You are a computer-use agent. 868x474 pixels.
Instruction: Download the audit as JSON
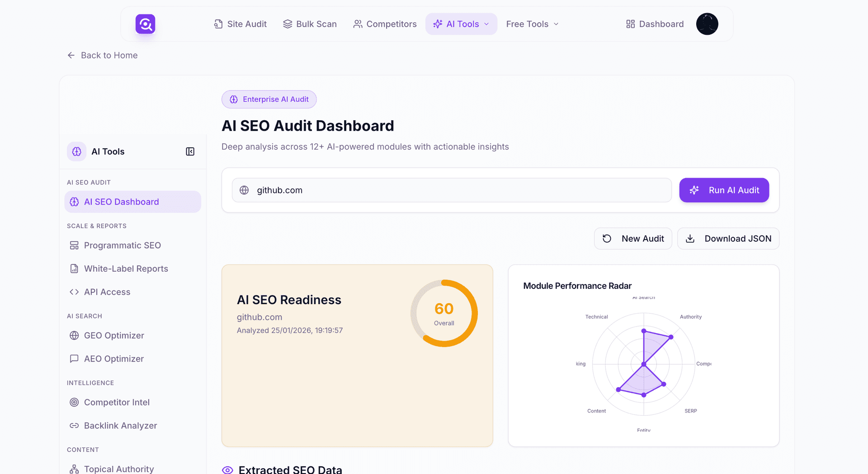coord(728,239)
